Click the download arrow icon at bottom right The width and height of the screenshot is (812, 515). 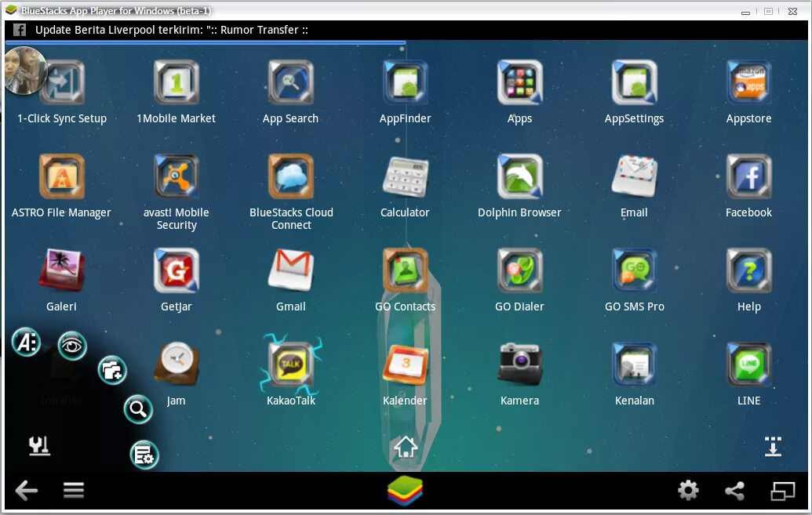[773, 447]
